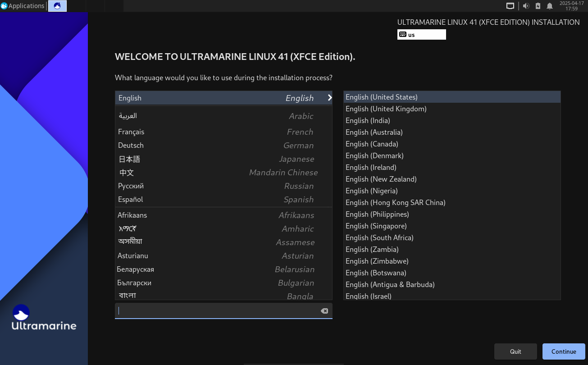The width and height of the screenshot is (588, 365).
Task: Choose English (Ireland) locale
Action: (452, 167)
